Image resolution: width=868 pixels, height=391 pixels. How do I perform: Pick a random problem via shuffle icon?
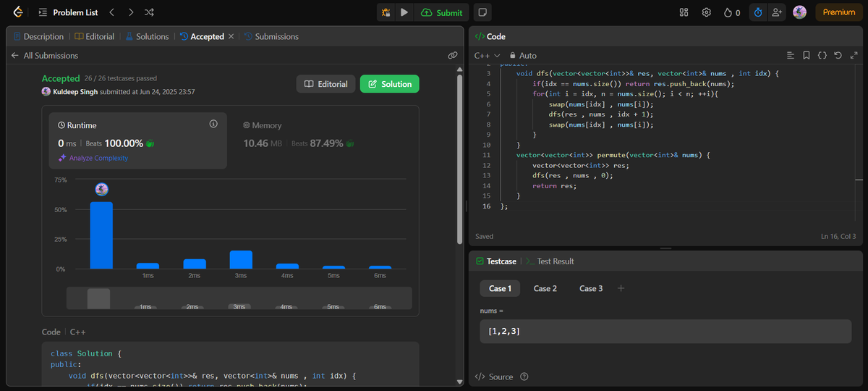tap(149, 12)
